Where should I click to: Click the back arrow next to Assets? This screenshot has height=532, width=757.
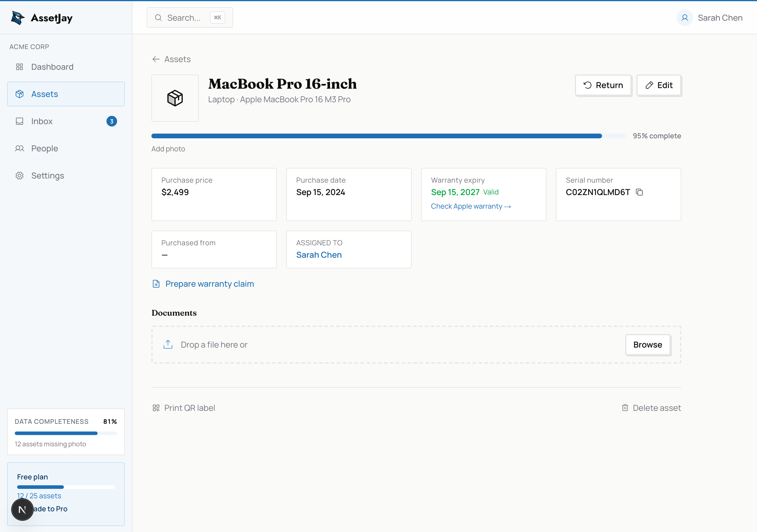coord(156,59)
